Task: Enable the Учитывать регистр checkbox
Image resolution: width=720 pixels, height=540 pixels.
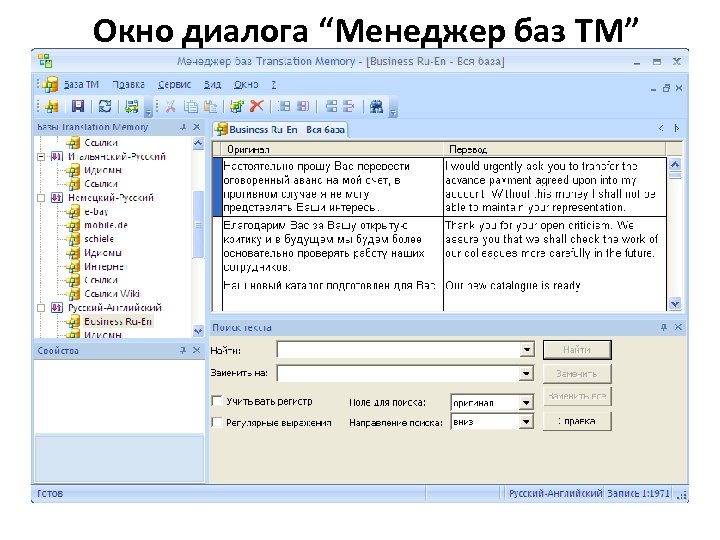Action: [x=217, y=401]
